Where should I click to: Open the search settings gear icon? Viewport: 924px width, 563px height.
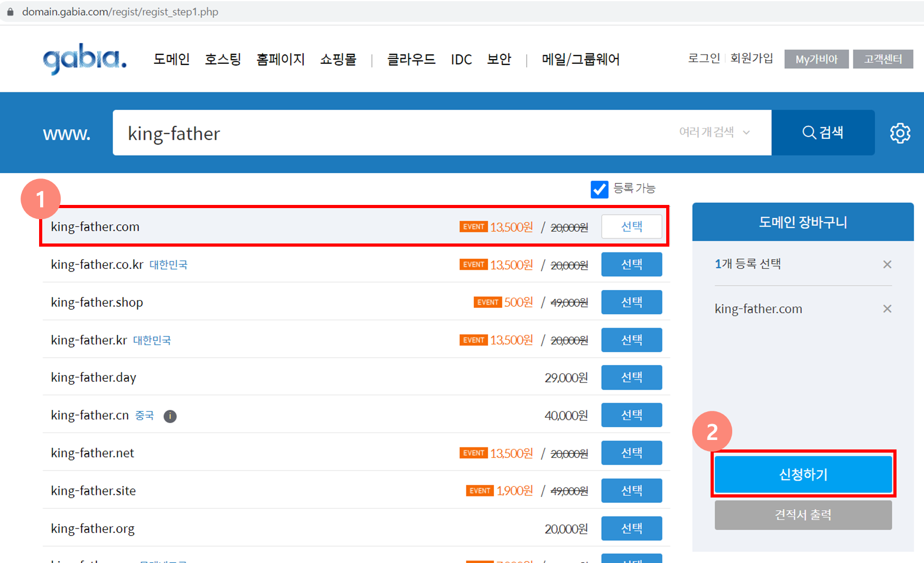point(900,133)
